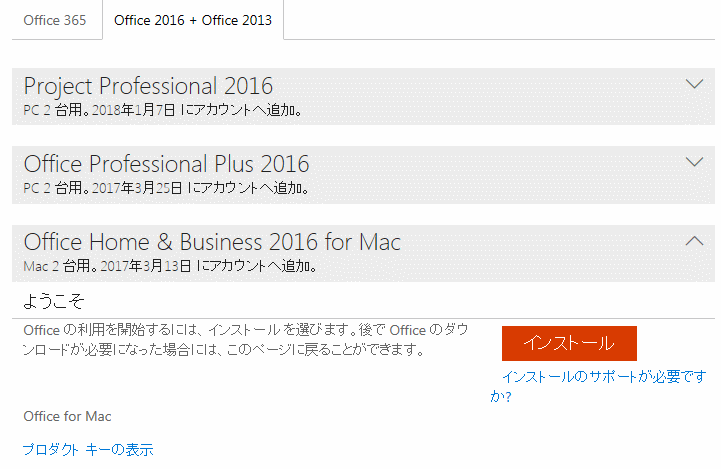721x469 pixels.
Task: Click the Office の利用を開始するには description paragraph
Action: coord(245,340)
